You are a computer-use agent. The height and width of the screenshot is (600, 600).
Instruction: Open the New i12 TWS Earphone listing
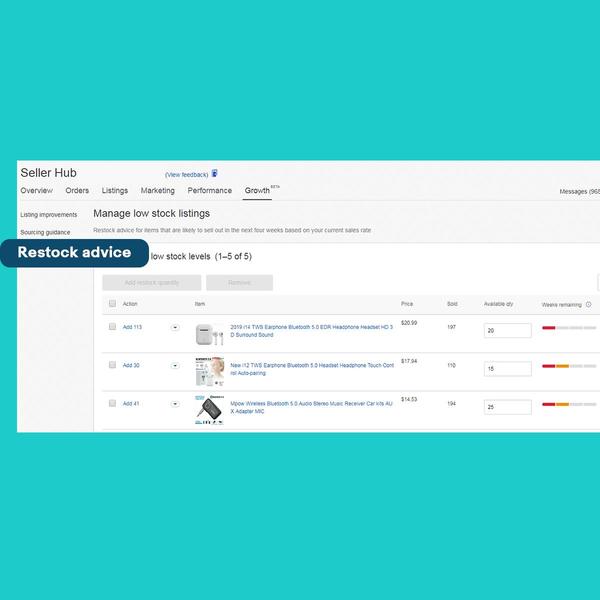tap(312, 369)
